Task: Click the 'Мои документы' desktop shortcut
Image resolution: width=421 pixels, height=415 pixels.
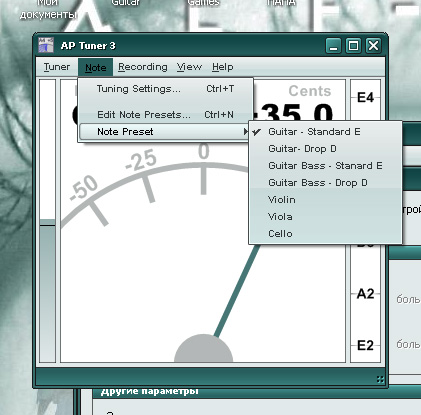Action: point(48,9)
